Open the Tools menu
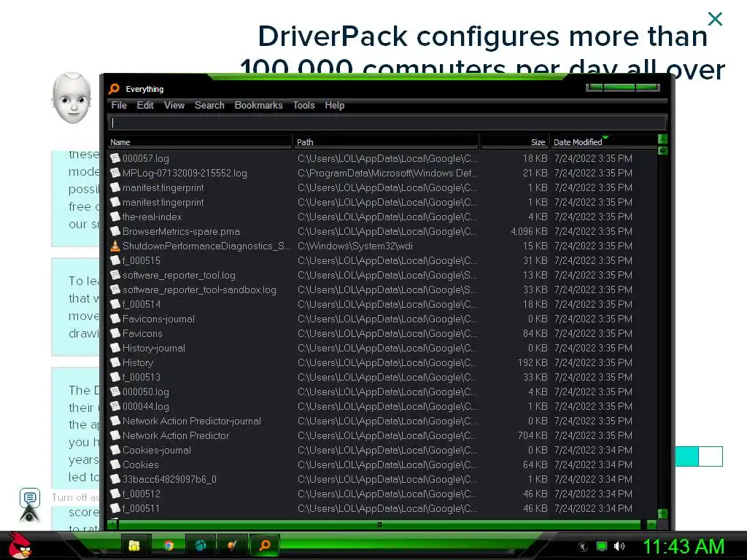The height and width of the screenshot is (560, 747). click(304, 105)
